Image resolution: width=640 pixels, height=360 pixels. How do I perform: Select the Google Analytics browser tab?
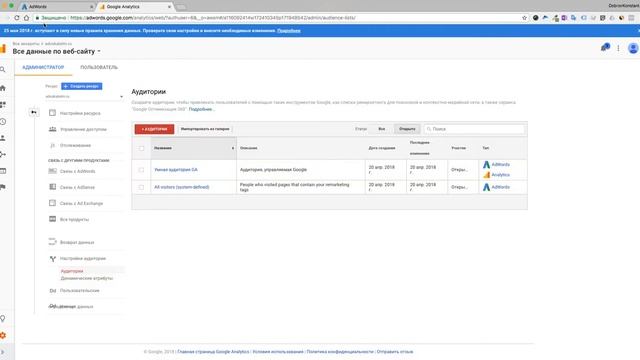click(135, 7)
